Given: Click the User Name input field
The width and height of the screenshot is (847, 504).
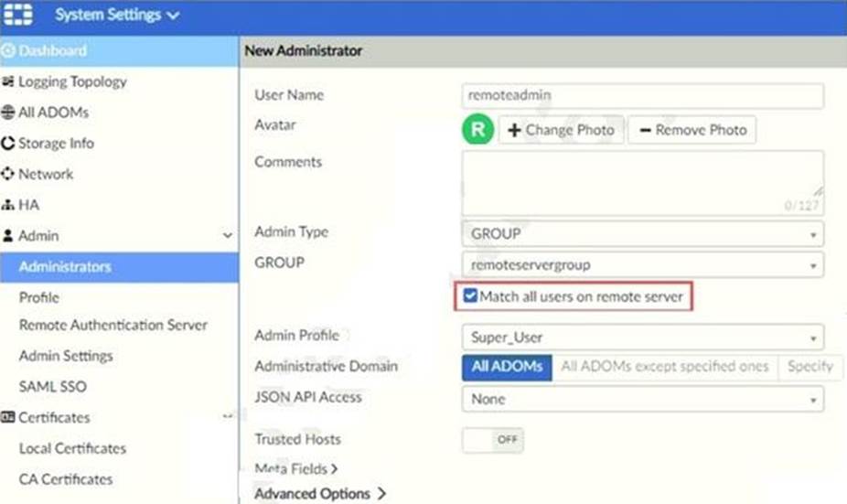Looking at the screenshot, I should tap(642, 95).
